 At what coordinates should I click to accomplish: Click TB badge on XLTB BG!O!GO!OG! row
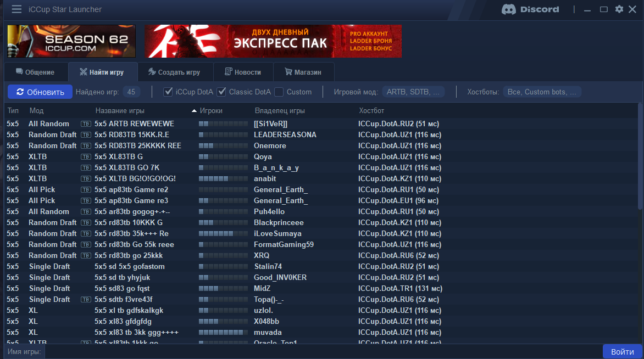[x=85, y=179]
